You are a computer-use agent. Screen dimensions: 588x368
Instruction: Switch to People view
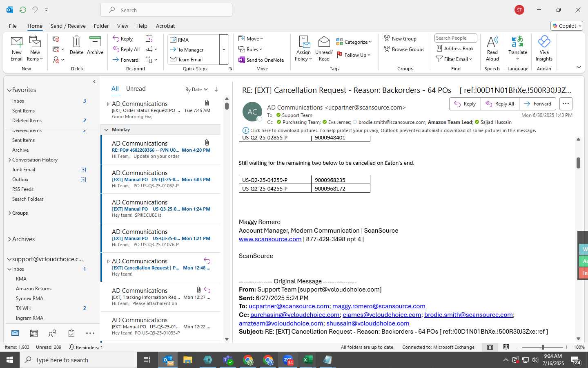pyautogui.click(x=52, y=333)
